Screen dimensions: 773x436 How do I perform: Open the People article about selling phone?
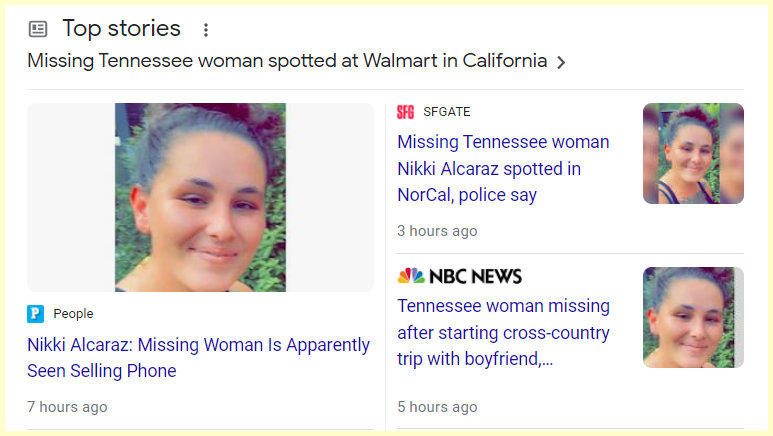[198, 358]
